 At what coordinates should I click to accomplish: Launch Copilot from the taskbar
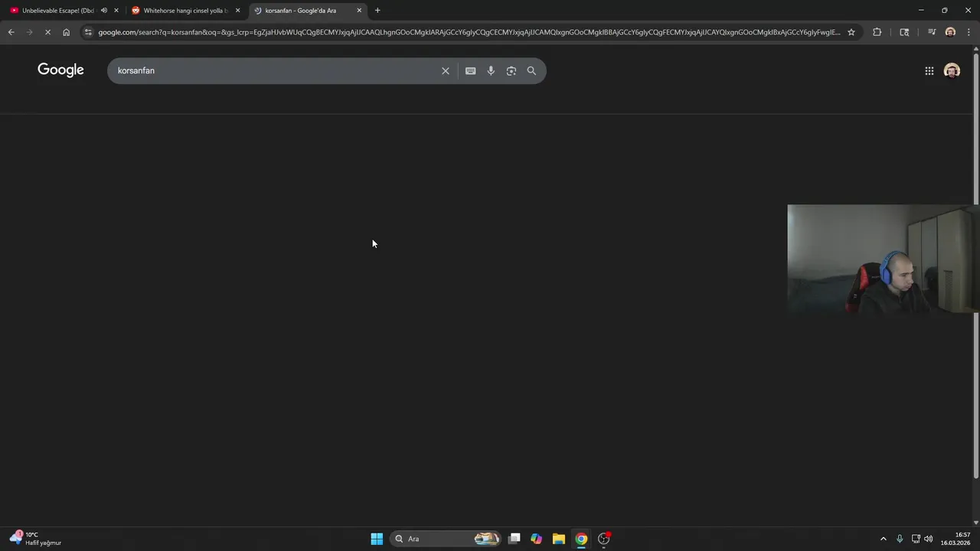click(537, 539)
